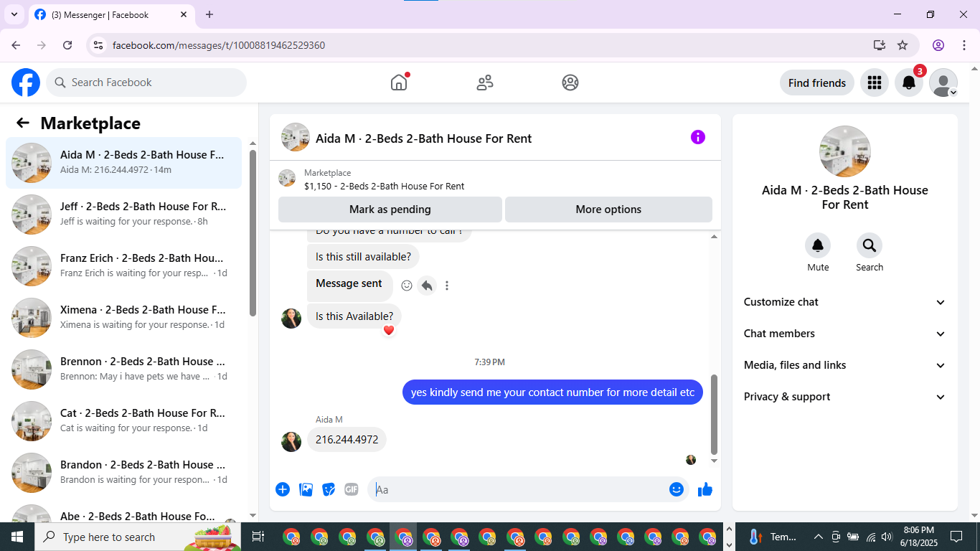Show hidden system tray icons
This screenshot has width=980, height=551.
point(818,537)
